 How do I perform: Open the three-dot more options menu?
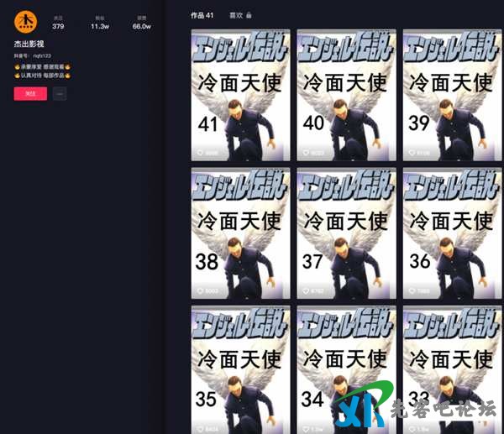coord(60,94)
